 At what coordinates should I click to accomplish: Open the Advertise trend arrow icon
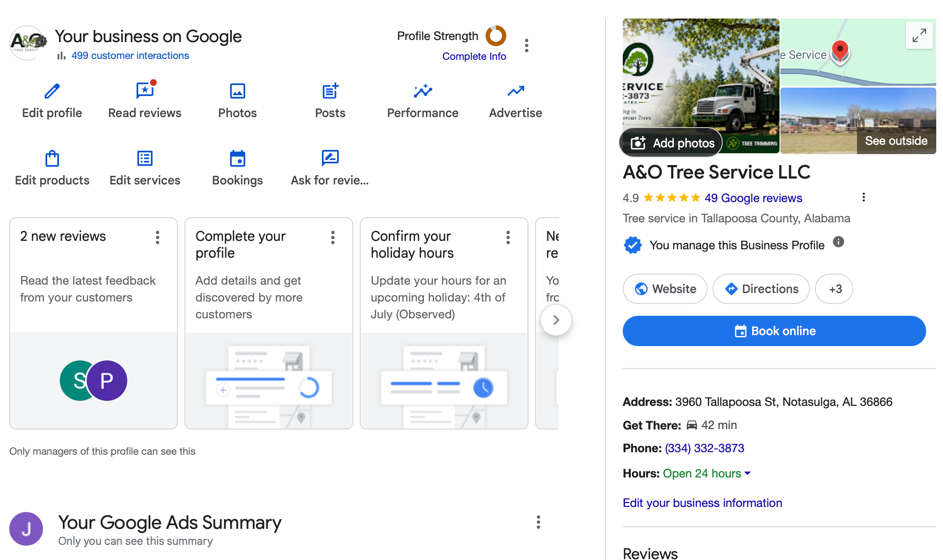tap(515, 91)
